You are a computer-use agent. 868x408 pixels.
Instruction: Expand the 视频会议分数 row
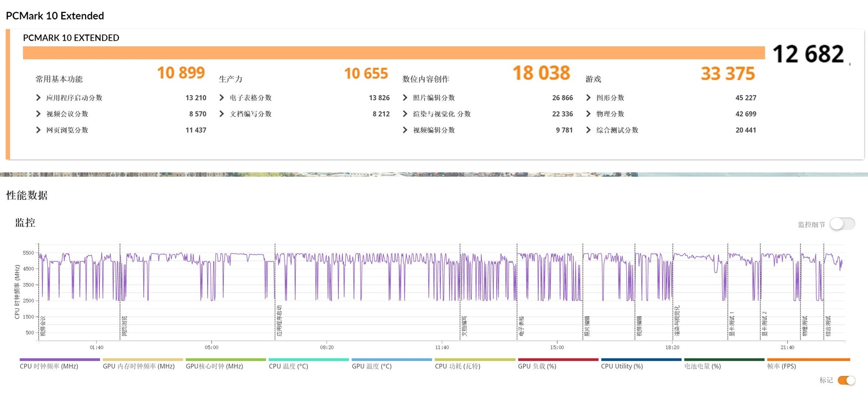tap(39, 114)
